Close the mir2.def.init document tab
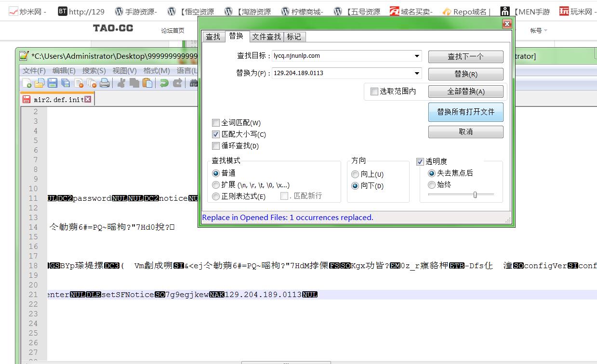This screenshot has width=597, height=364. point(88,99)
